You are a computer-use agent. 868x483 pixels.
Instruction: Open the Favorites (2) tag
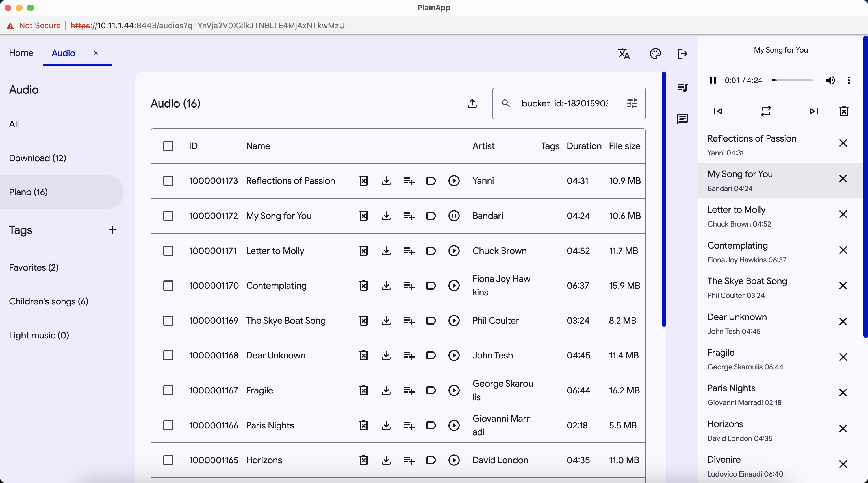(x=34, y=267)
